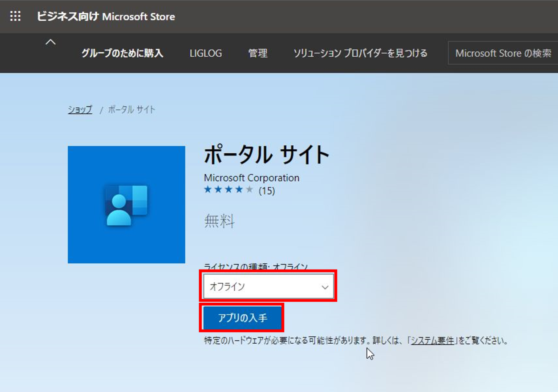Set a rating using the star control
The width and height of the screenshot is (558, 392).
[x=229, y=189]
